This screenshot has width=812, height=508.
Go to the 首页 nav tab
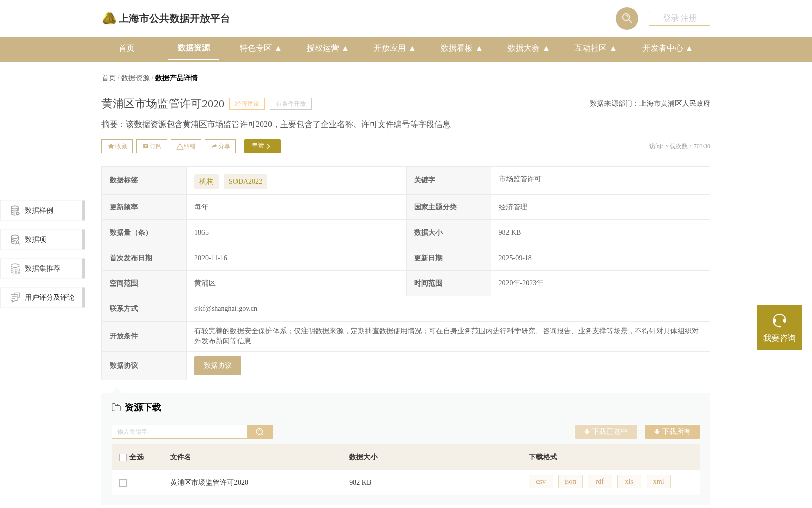point(127,48)
